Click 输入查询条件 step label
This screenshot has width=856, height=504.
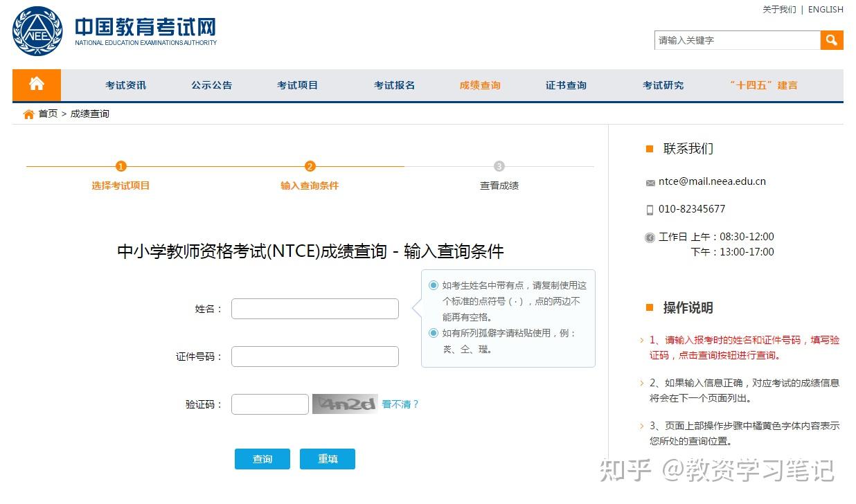[x=310, y=186]
